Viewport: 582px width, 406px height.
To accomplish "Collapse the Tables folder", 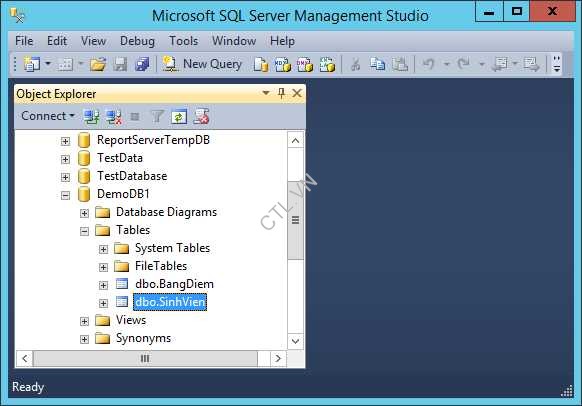I will (84, 231).
